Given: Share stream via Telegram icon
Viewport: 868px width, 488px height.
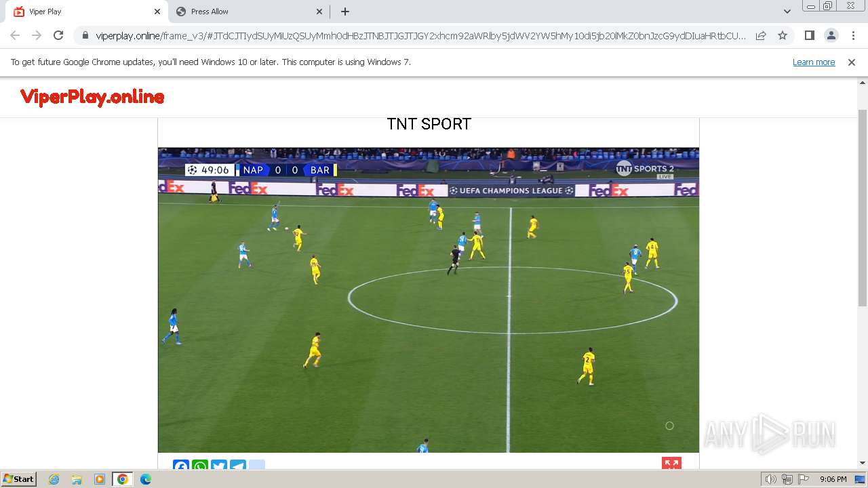Looking at the screenshot, I should [238, 465].
